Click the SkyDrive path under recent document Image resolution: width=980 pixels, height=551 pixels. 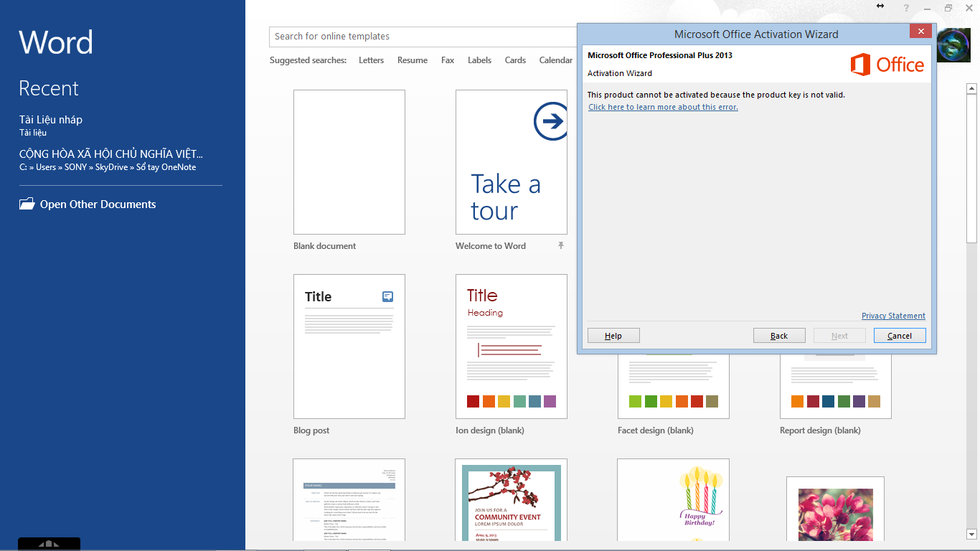(108, 167)
